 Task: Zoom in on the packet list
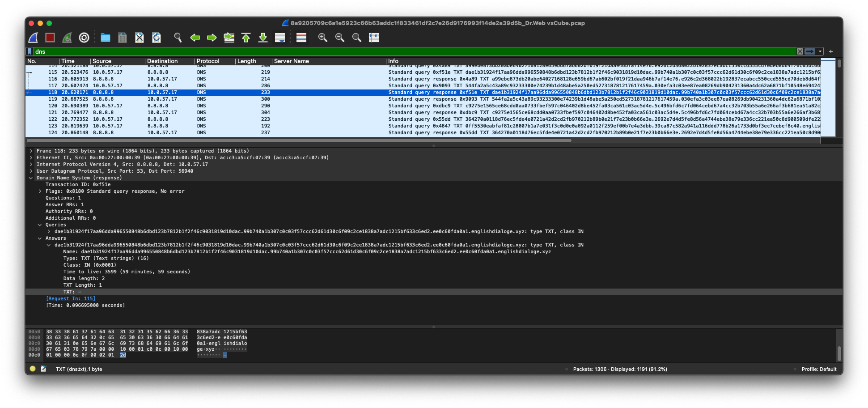coord(322,38)
